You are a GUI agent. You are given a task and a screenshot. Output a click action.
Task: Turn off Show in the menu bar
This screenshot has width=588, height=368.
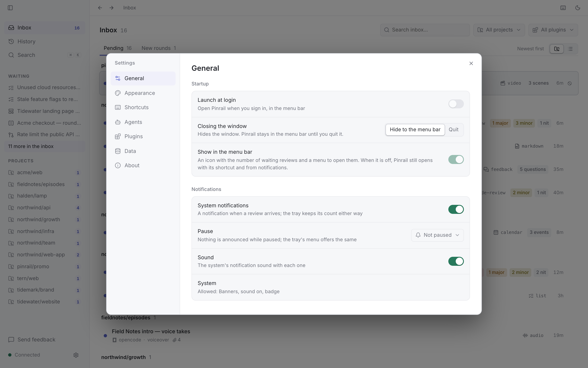[456, 160]
